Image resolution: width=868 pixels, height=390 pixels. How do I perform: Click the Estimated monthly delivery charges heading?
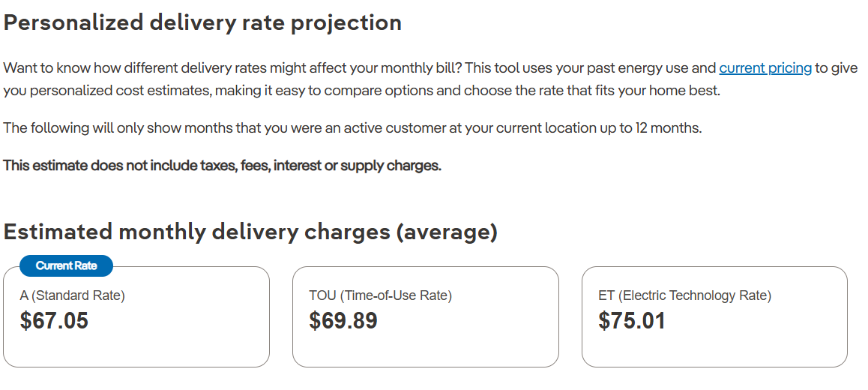tap(250, 232)
